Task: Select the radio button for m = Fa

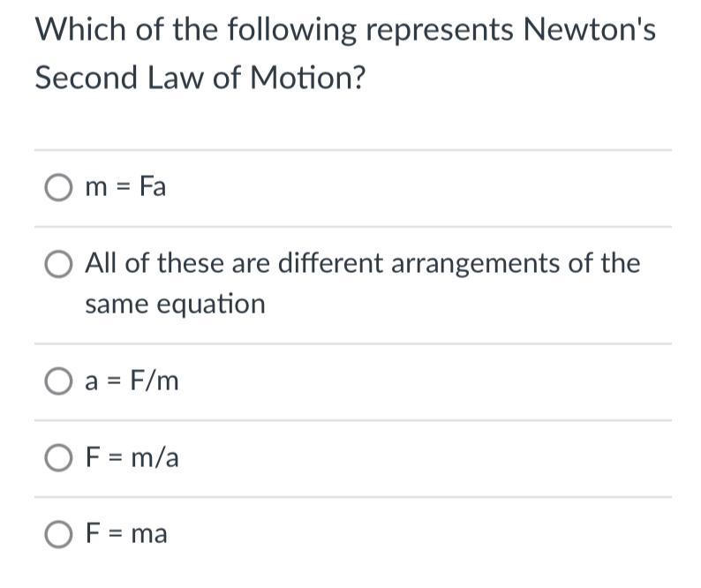Action: [58, 188]
